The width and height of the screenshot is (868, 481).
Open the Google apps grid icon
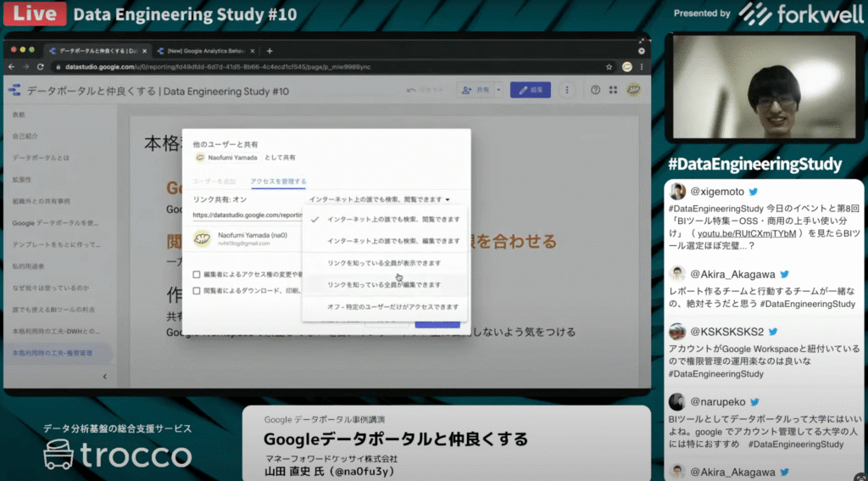point(612,89)
